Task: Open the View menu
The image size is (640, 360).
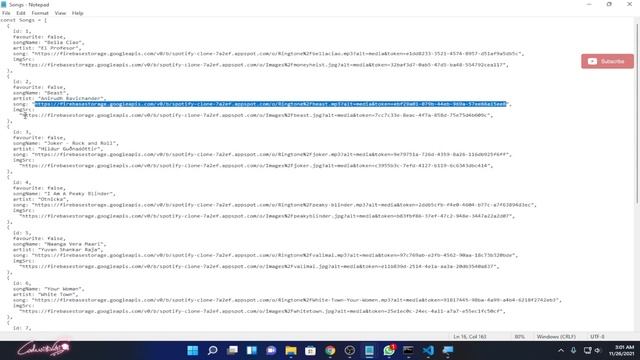Action: pyautogui.click(x=60, y=13)
